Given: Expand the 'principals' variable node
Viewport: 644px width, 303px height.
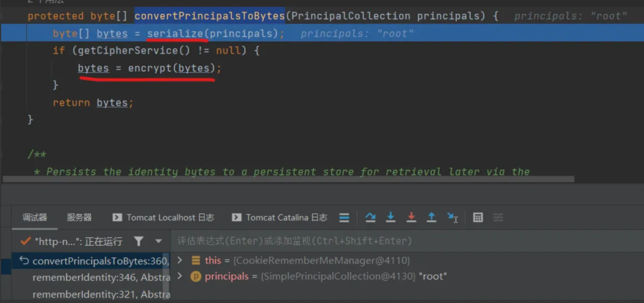Looking at the screenshot, I should [x=179, y=276].
